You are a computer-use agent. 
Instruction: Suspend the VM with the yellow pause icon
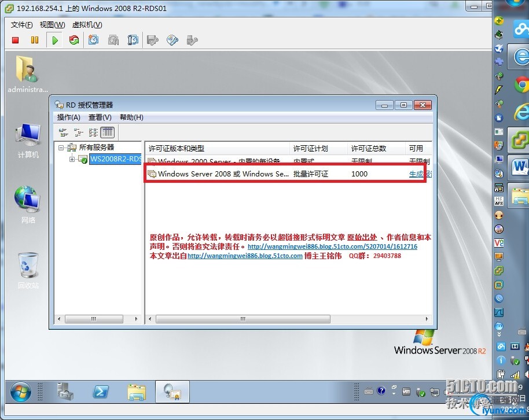pos(34,40)
